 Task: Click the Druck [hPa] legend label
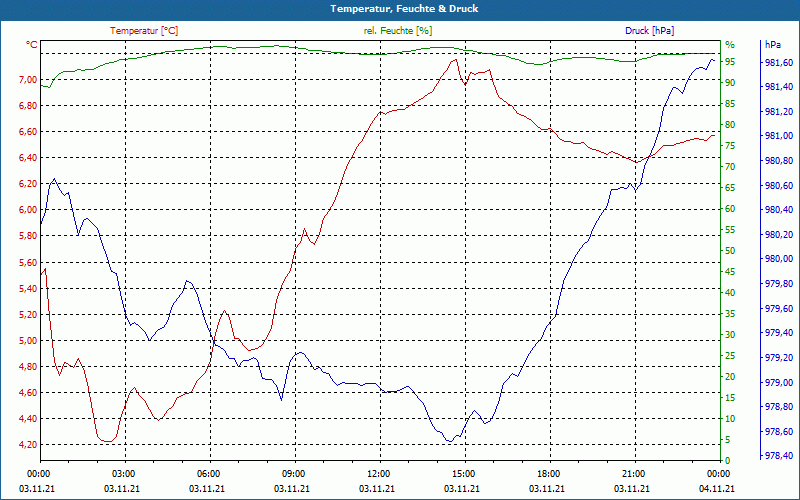pyautogui.click(x=649, y=31)
